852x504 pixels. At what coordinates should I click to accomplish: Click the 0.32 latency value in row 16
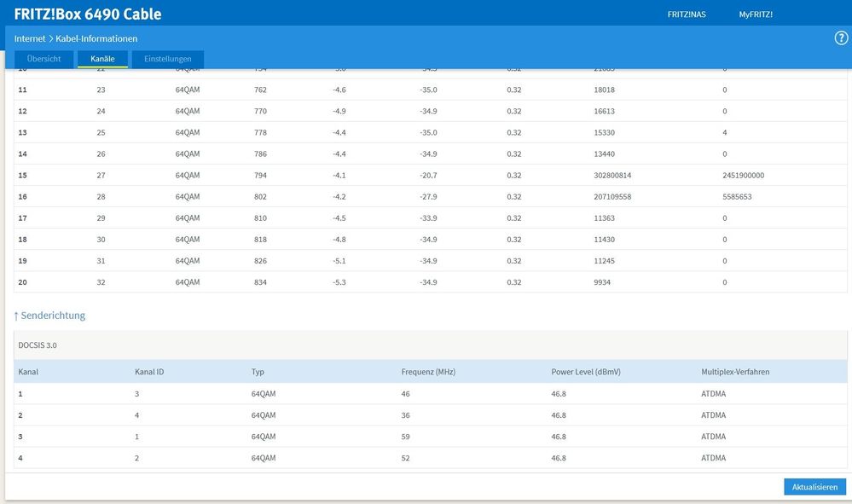(x=514, y=197)
